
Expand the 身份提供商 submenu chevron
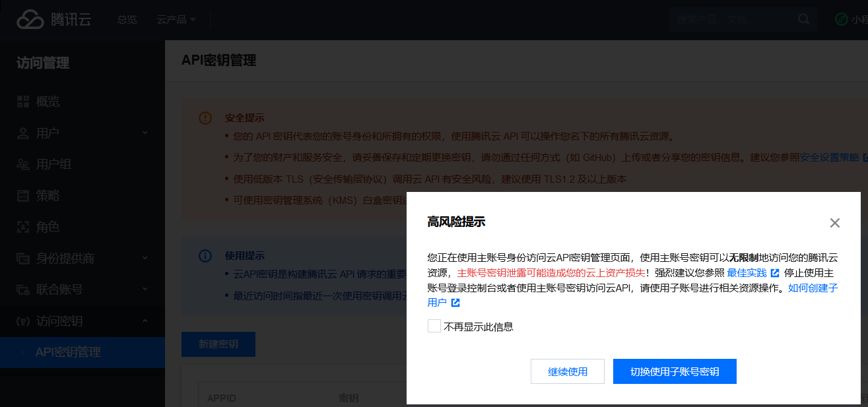(x=145, y=258)
